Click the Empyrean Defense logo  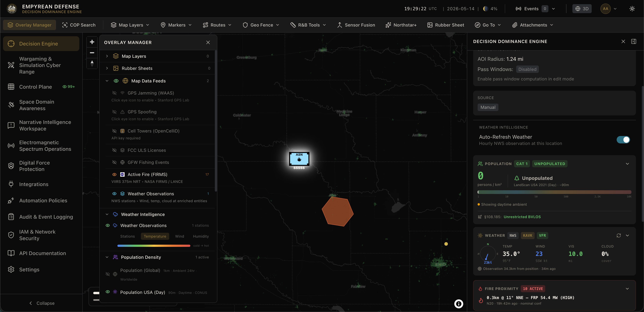point(12,9)
